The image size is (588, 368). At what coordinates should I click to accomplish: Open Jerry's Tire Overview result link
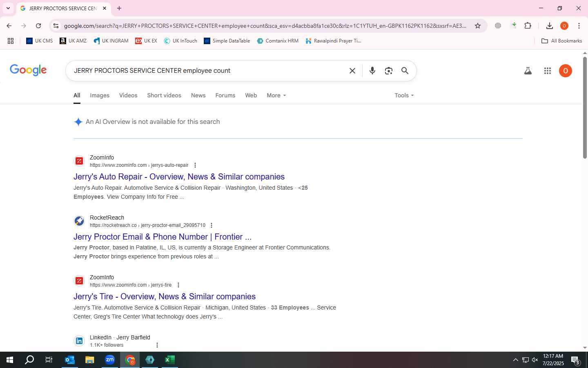pyautogui.click(x=165, y=296)
